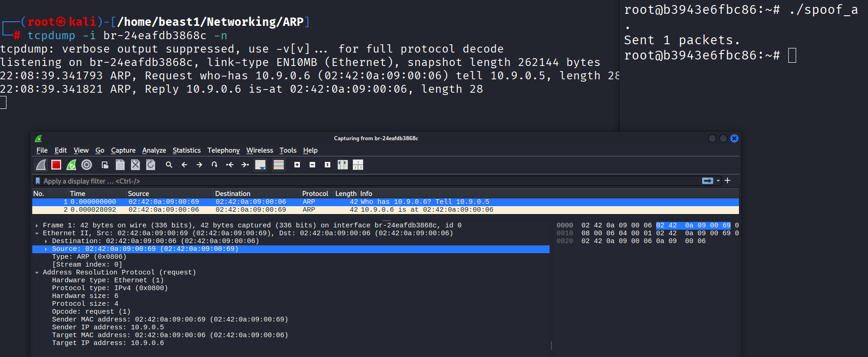Screen dimensions: 868x357
Task: Click the apply filter arrow button
Action: [x=707, y=181]
